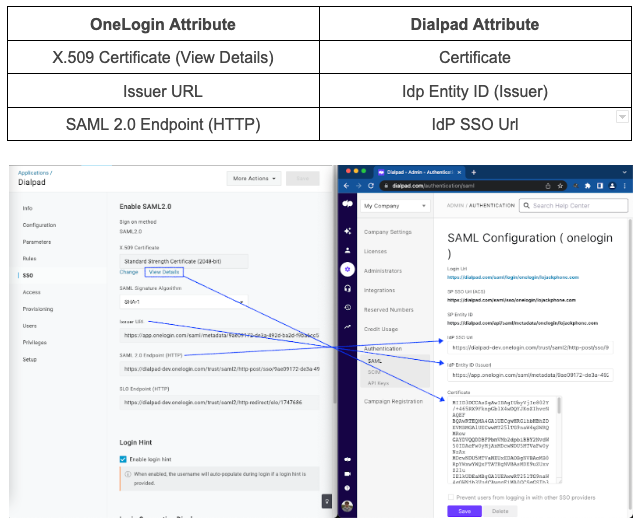Open Campaign Registration in Dialpad menu
Viewport: 643px width, 523px height.
click(393, 401)
